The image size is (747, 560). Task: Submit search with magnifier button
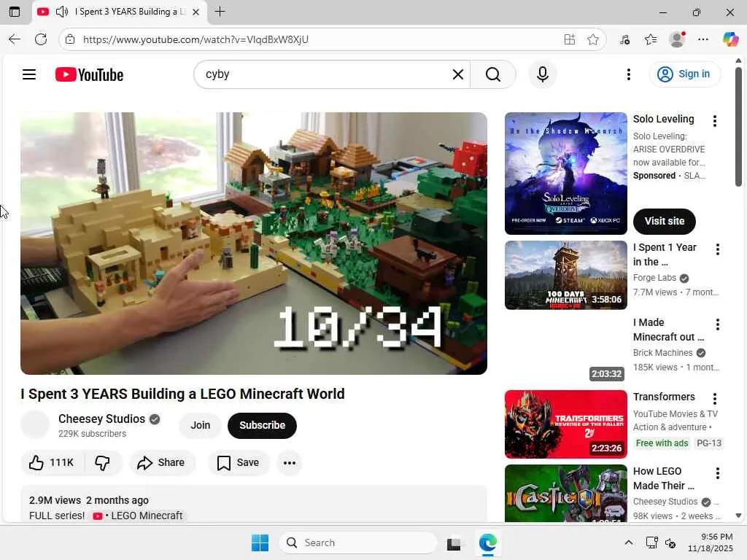[x=493, y=74]
